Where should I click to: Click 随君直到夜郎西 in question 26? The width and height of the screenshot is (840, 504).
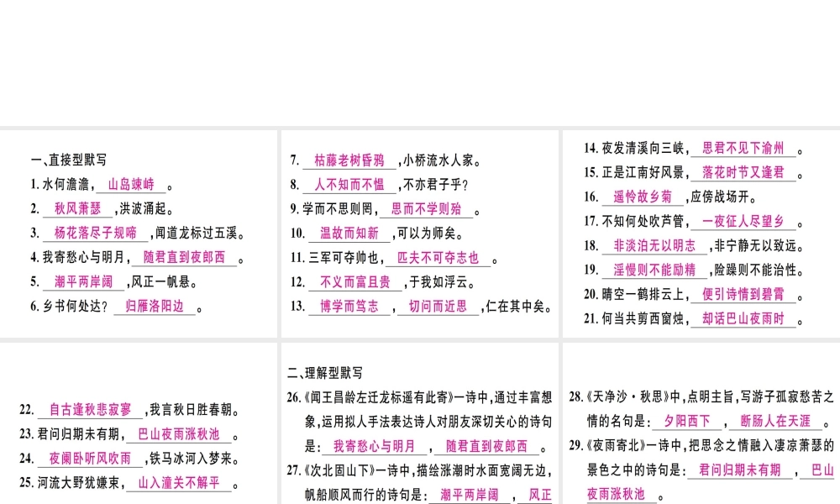point(486,445)
